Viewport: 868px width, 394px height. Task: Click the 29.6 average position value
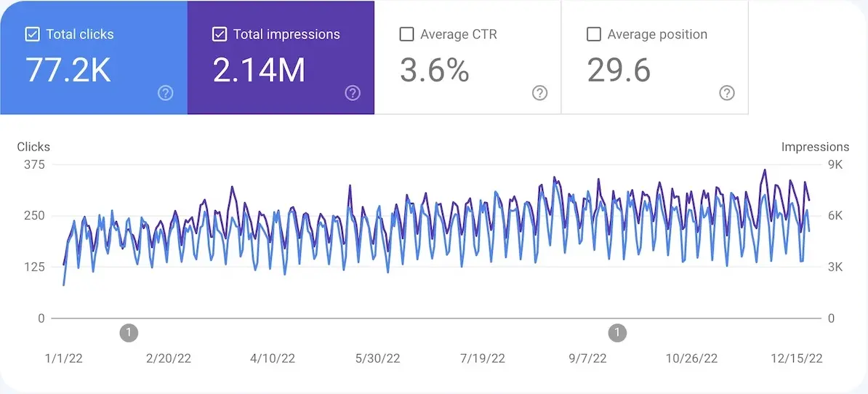pos(619,71)
